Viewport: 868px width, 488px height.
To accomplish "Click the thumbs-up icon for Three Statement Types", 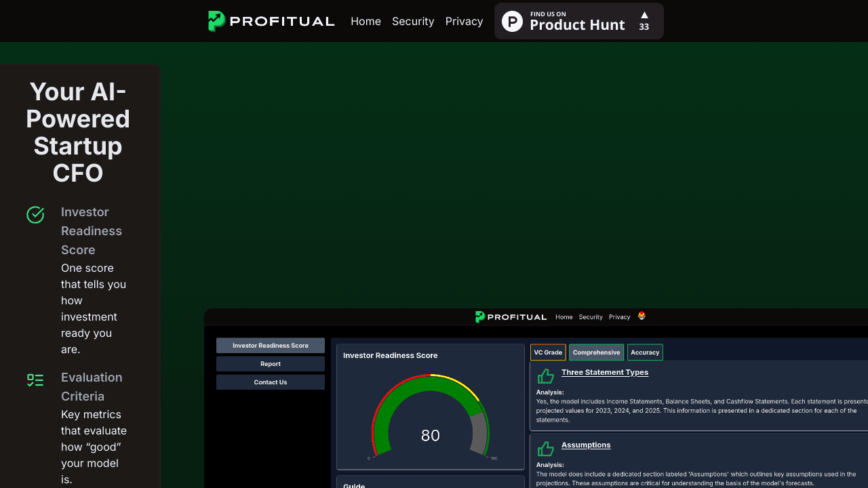I will coord(546,375).
